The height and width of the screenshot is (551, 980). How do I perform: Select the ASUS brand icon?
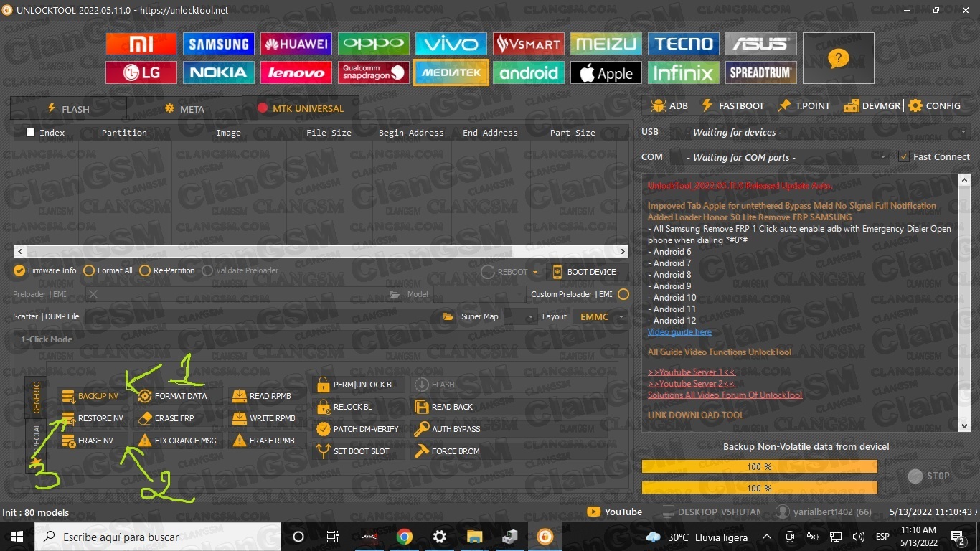pyautogui.click(x=761, y=44)
